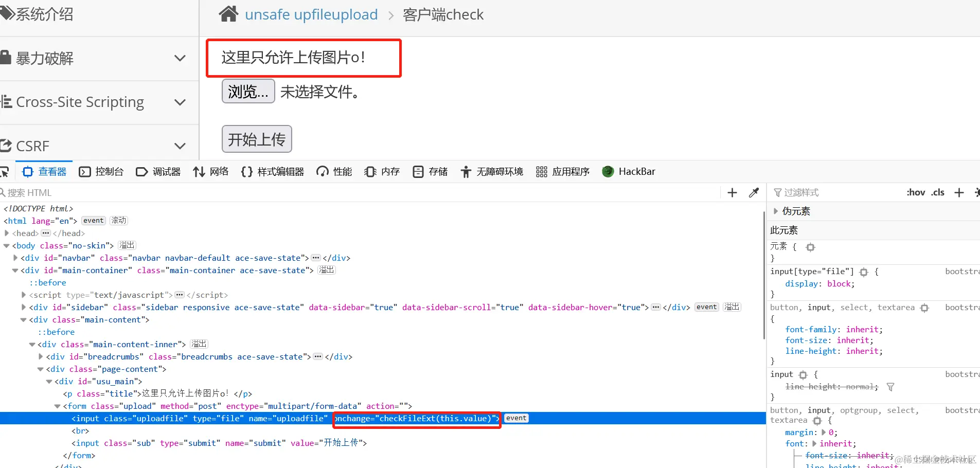Viewport: 980px width, 468px height.
Task: Open the unsafe upfileupload breadcrumb link
Action: [311, 14]
